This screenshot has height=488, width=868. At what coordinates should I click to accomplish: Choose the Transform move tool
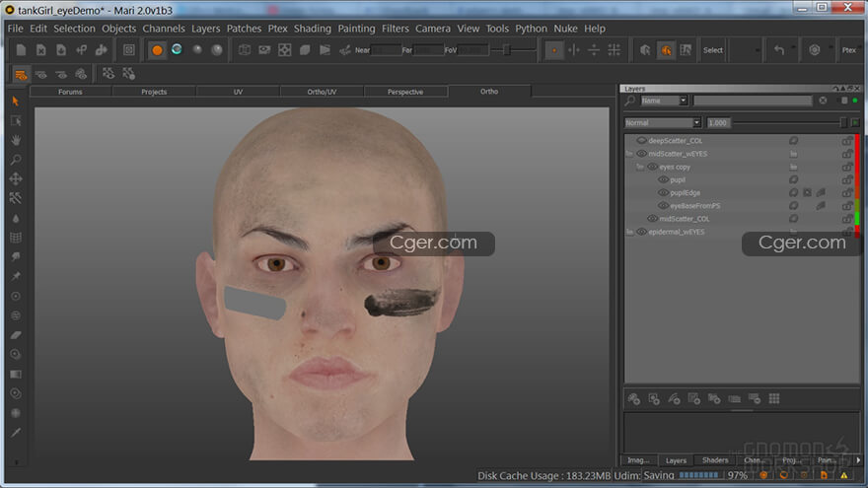pos(16,178)
